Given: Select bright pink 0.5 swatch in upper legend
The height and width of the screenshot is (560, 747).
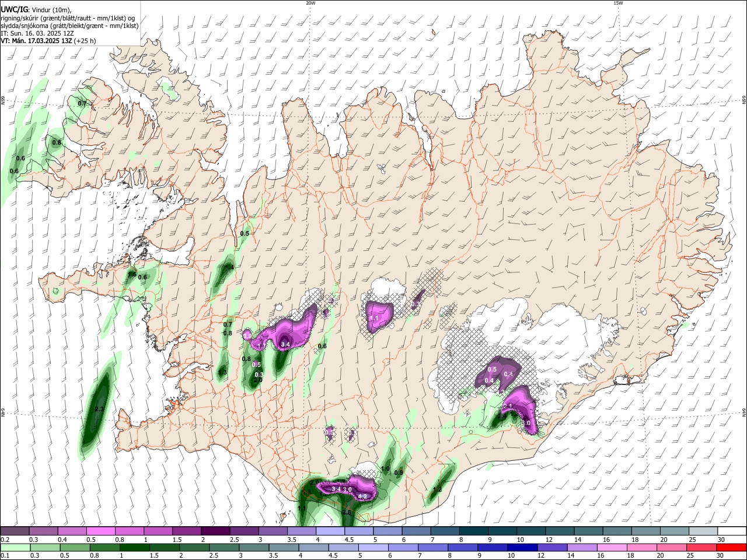Looking at the screenshot, I should point(102,531).
